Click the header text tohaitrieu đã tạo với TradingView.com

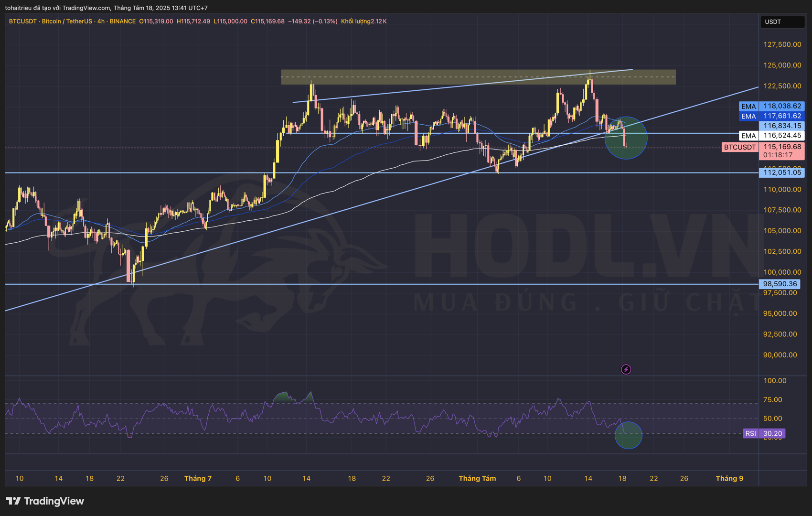[57, 8]
